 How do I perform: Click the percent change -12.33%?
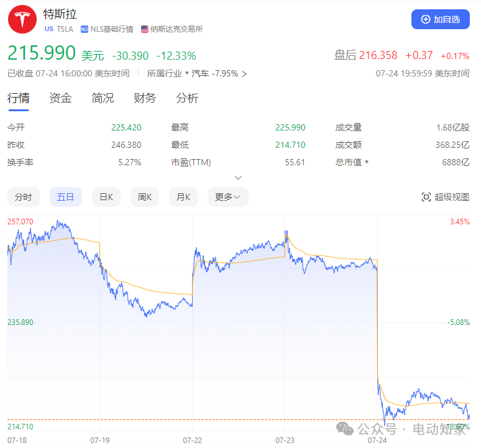[x=176, y=56]
